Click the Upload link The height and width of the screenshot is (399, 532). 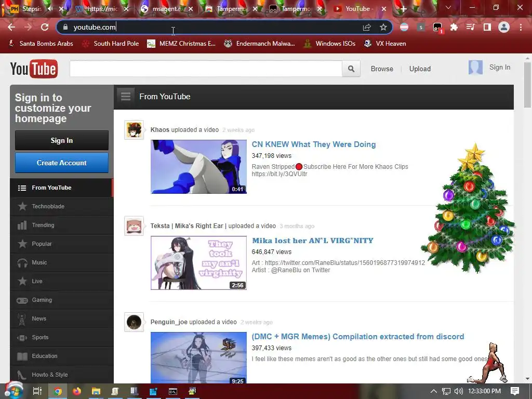(x=420, y=69)
